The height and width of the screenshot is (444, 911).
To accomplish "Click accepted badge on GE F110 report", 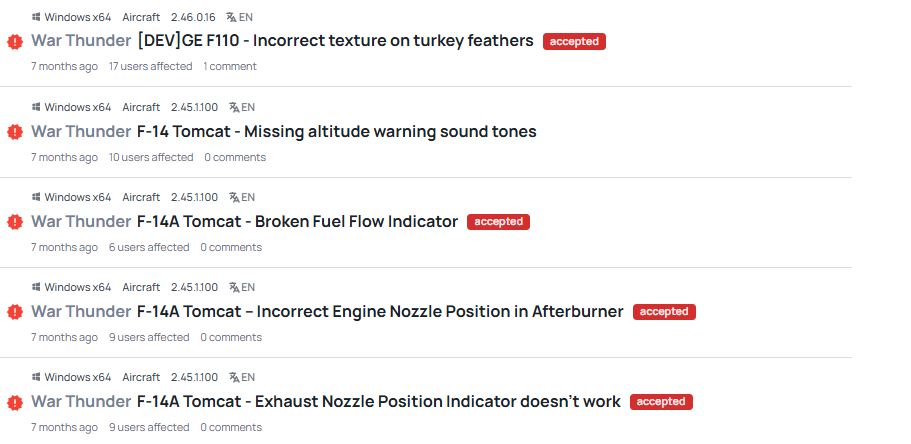I will point(574,41).
